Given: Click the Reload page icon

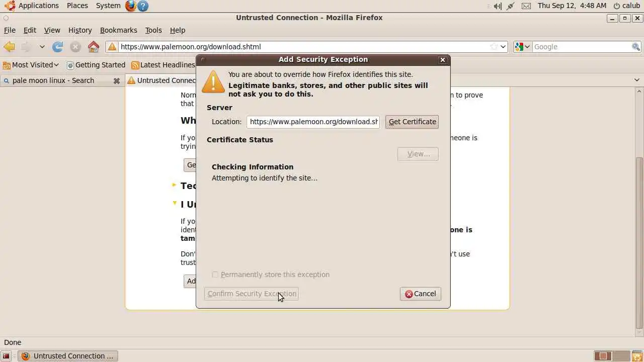Looking at the screenshot, I should (58, 47).
